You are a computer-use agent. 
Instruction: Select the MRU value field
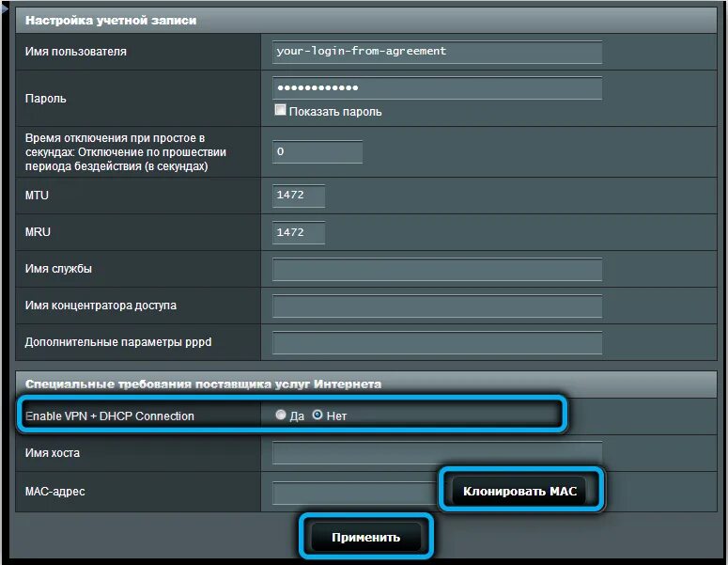[x=299, y=232]
